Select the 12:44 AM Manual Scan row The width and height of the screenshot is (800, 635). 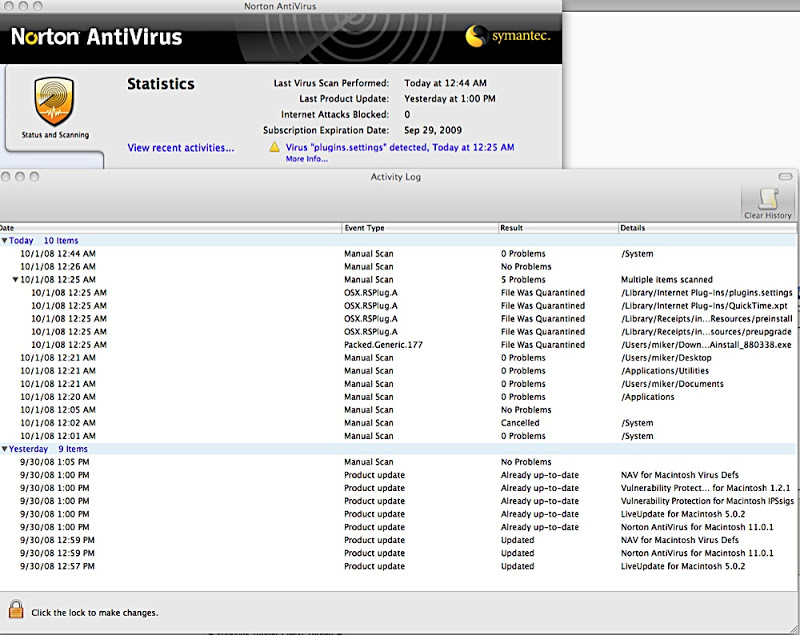tap(397, 253)
